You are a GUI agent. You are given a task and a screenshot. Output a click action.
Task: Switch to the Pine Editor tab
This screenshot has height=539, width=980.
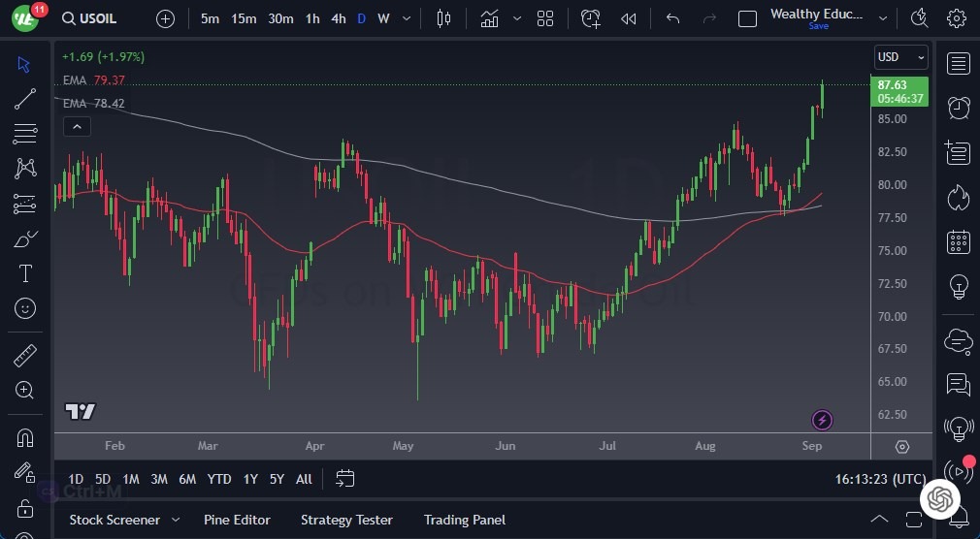click(237, 520)
